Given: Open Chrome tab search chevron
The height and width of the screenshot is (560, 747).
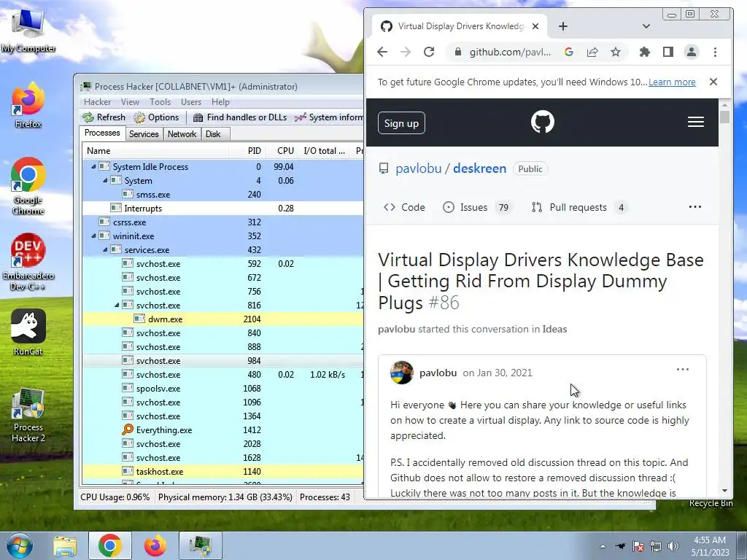Looking at the screenshot, I should [646, 26].
